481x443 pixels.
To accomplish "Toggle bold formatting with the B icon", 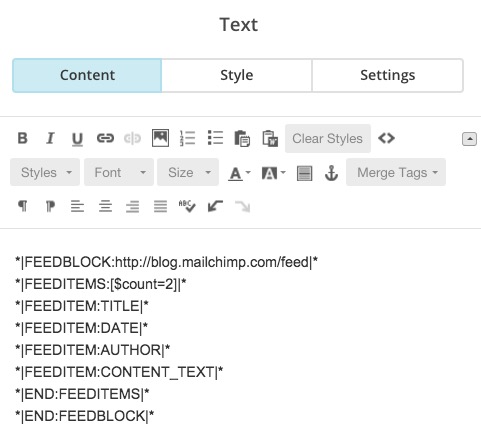I will point(22,138).
